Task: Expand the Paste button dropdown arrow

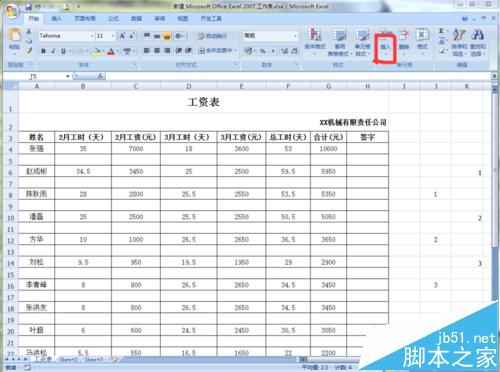Action: coord(14,54)
